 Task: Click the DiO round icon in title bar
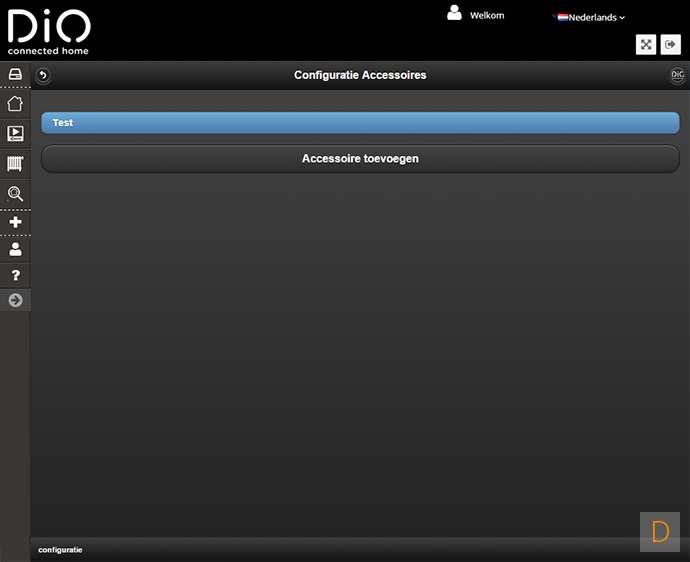pos(677,75)
